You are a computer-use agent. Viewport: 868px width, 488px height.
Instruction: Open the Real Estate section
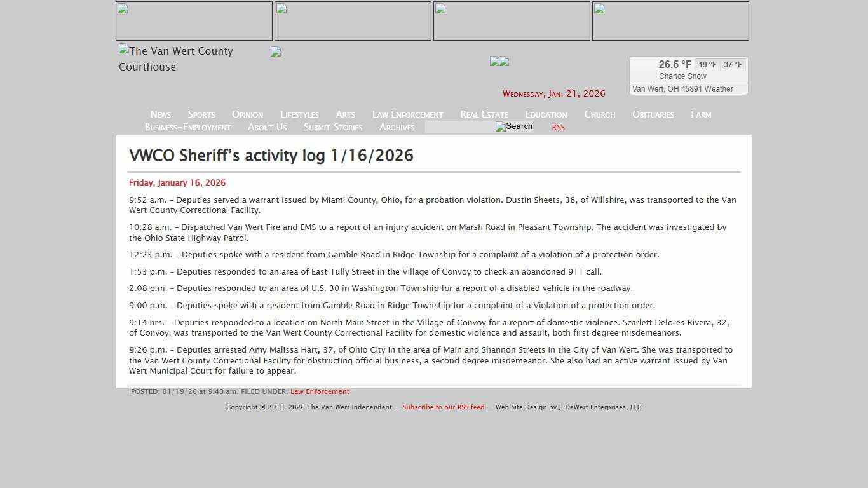coord(484,114)
